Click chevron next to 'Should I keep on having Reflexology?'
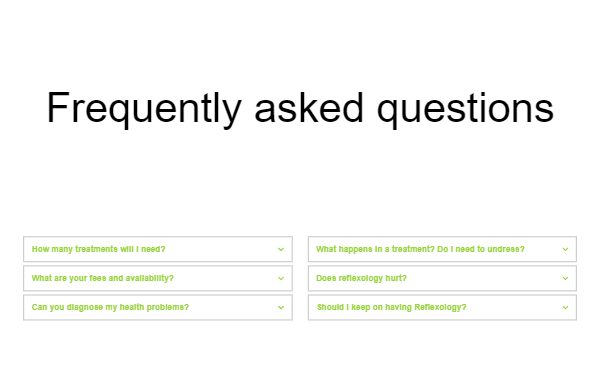The width and height of the screenshot is (600, 380). pos(565,307)
